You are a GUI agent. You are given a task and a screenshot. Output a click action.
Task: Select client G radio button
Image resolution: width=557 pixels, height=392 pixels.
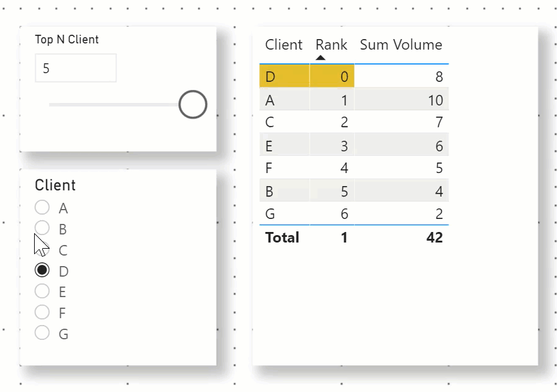pyautogui.click(x=42, y=333)
